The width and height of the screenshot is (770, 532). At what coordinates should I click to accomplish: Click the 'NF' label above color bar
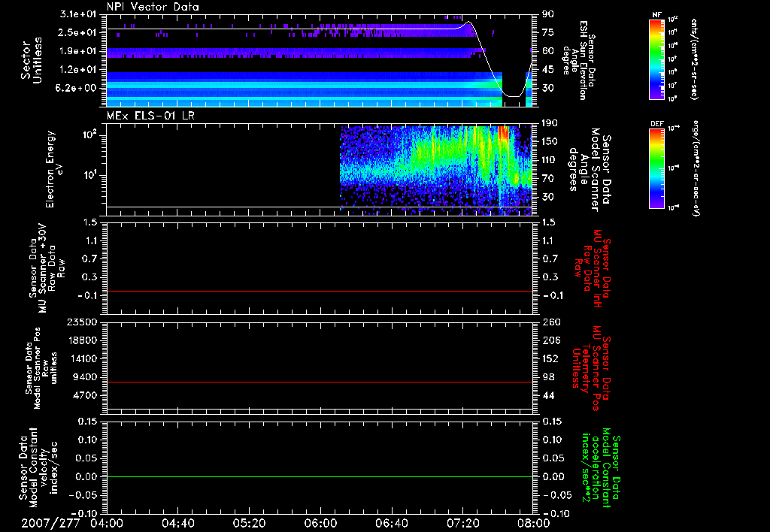656,15
